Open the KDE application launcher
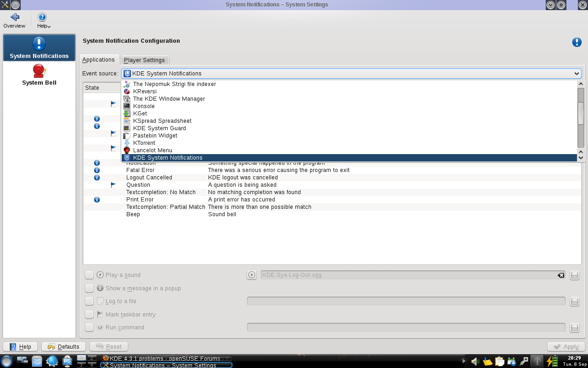Image resolution: width=588 pixels, height=368 pixels. (7, 361)
